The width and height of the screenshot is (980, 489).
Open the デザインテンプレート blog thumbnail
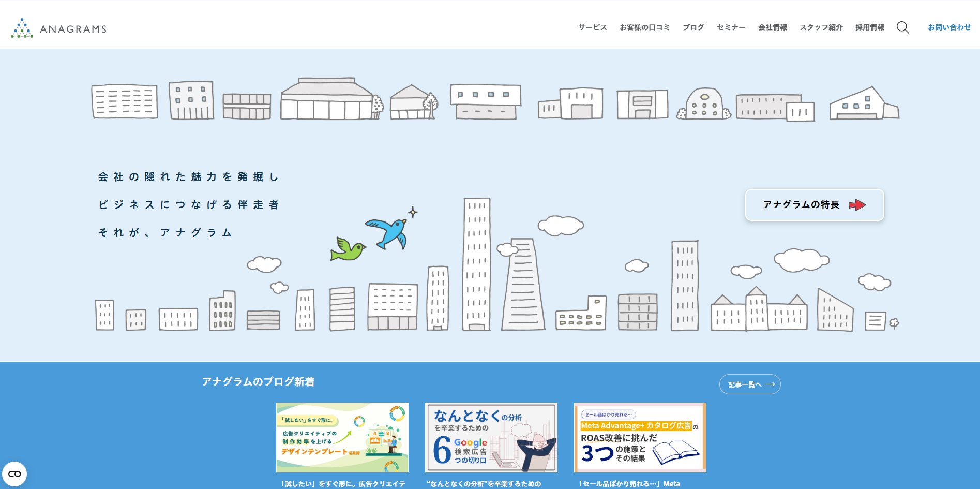coord(342,437)
